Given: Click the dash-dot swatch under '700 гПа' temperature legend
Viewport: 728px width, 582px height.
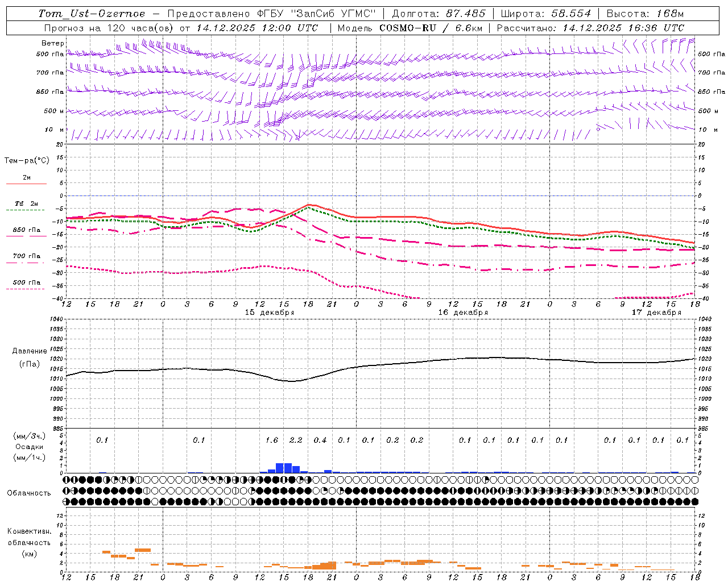Looking at the screenshot, I should pos(26,263).
